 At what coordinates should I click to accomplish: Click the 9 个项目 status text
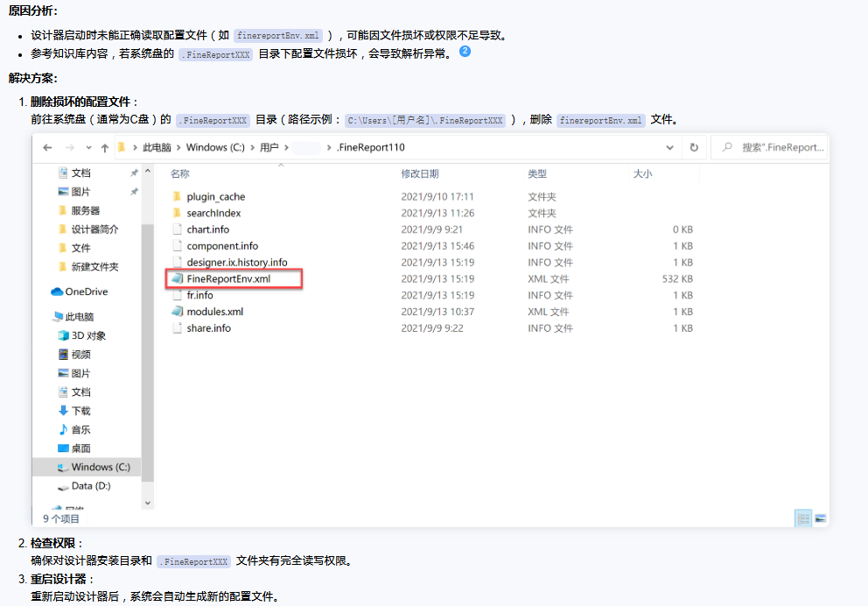pos(61,519)
